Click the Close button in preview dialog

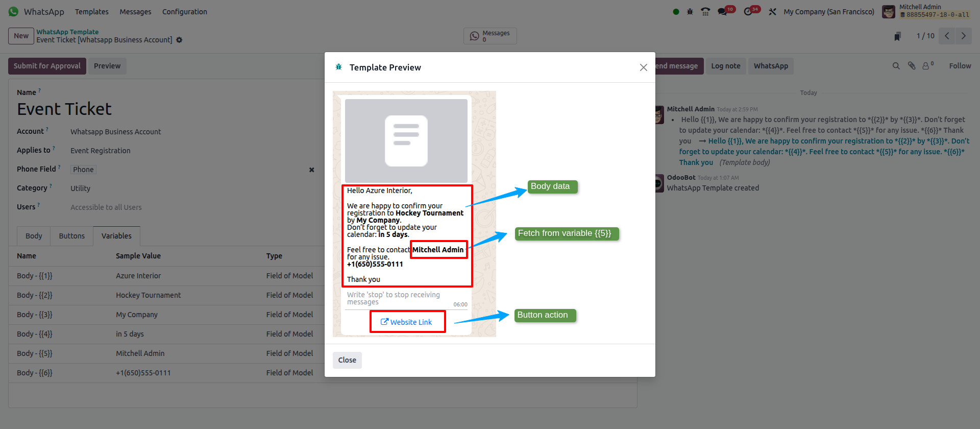click(x=347, y=360)
